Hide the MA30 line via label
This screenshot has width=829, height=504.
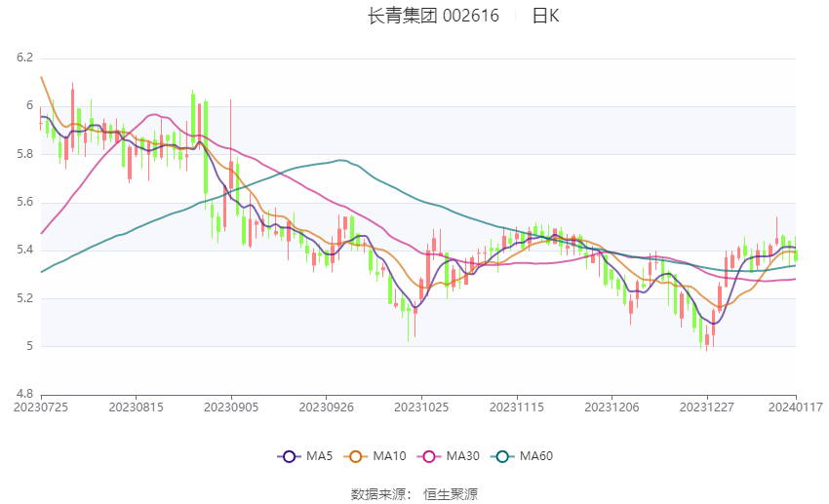463,456
